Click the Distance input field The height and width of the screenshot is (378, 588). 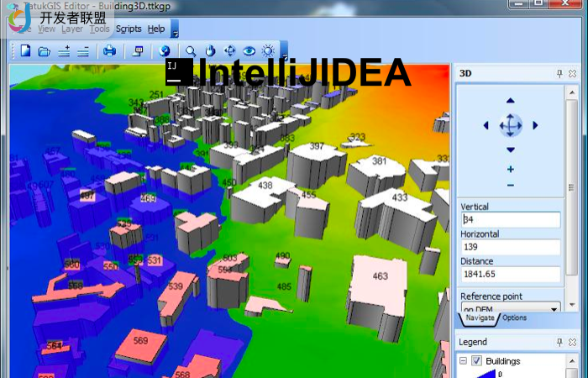pyautogui.click(x=510, y=275)
